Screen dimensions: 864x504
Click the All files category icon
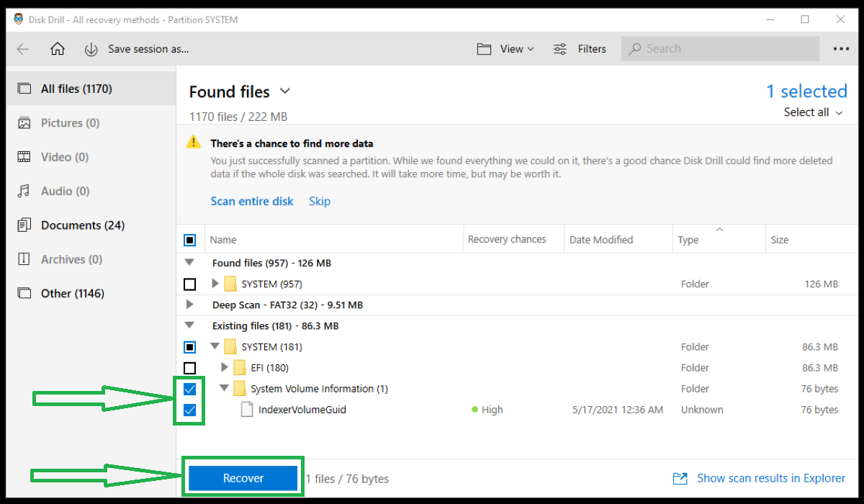(x=24, y=89)
